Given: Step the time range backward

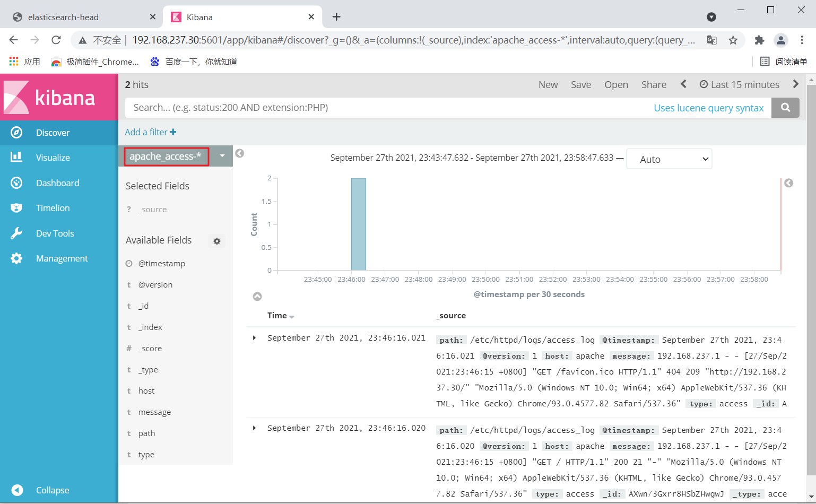Looking at the screenshot, I should pyautogui.click(x=683, y=84).
